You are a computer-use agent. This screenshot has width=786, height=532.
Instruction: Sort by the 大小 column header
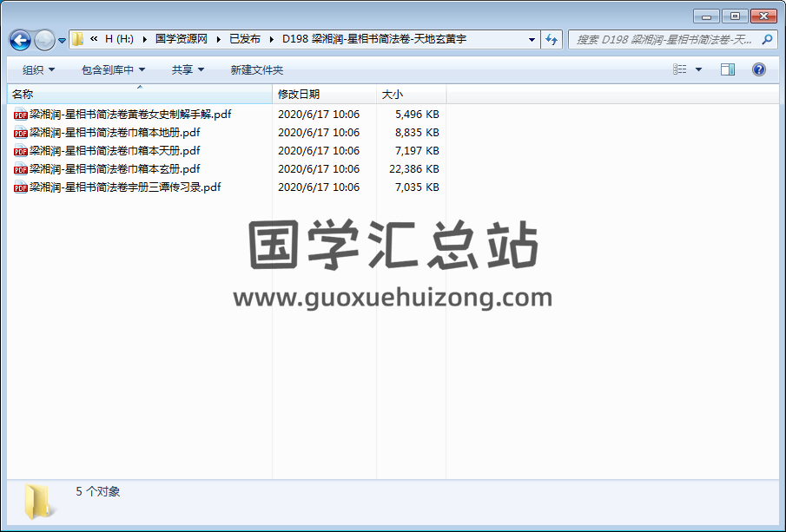tap(411, 95)
